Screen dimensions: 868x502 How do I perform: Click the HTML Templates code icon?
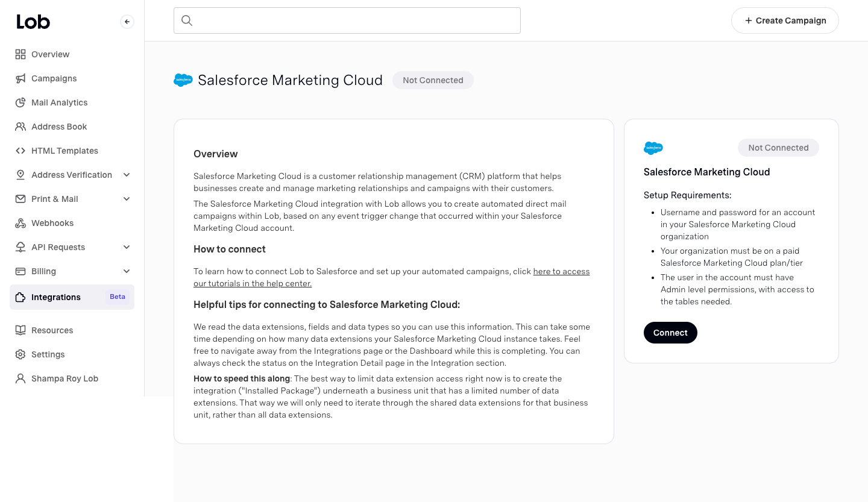click(20, 151)
